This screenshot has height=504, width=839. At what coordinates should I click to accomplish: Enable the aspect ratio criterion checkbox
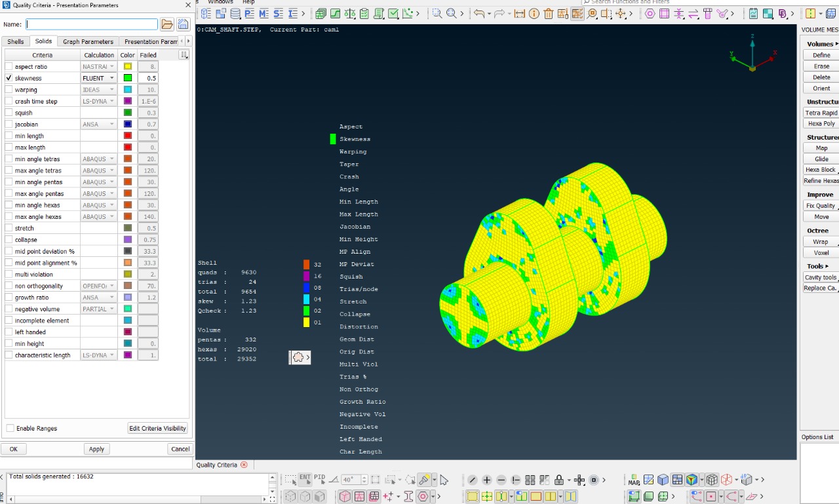pyautogui.click(x=9, y=66)
